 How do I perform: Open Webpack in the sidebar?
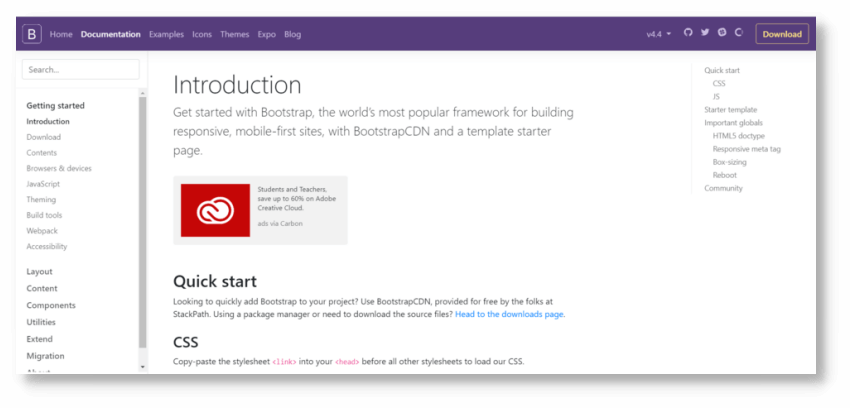[42, 231]
